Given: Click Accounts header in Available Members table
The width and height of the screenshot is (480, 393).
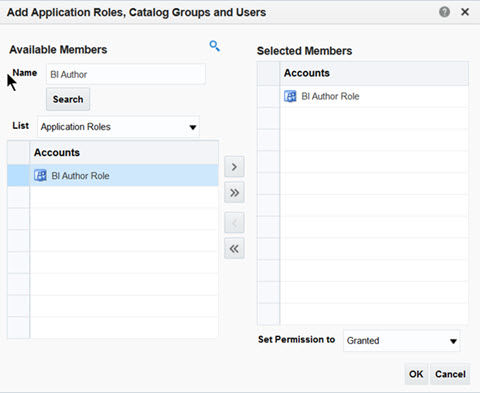Looking at the screenshot, I should [124, 152].
